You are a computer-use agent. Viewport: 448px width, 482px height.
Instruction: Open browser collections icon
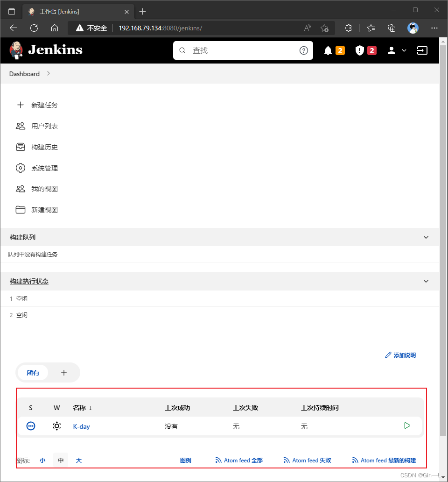(392, 28)
